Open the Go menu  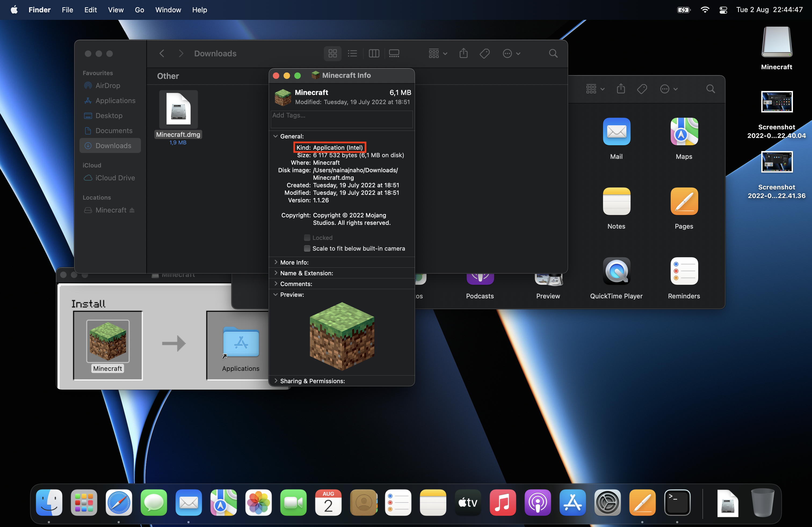139,10
